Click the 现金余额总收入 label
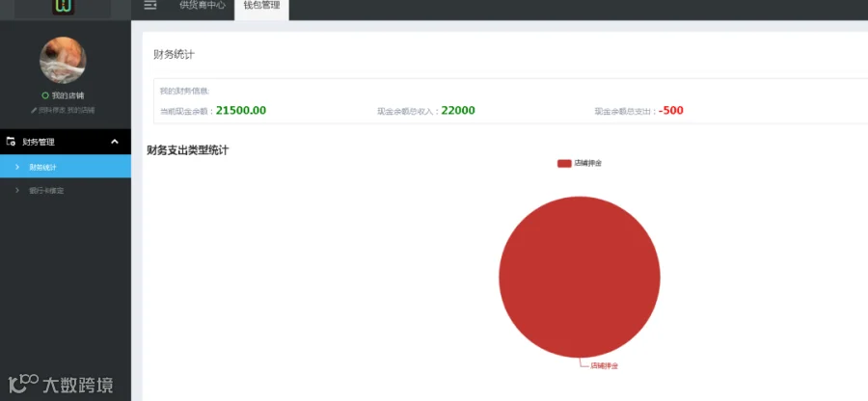The image size is (868, 401). tap(408, 111)
